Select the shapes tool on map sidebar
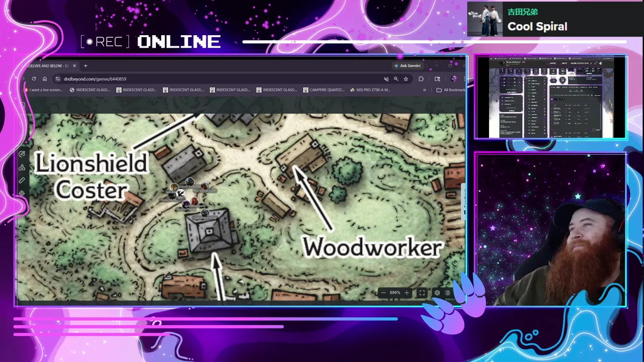Viewport: 644px width, 362px height. [22, 167]
